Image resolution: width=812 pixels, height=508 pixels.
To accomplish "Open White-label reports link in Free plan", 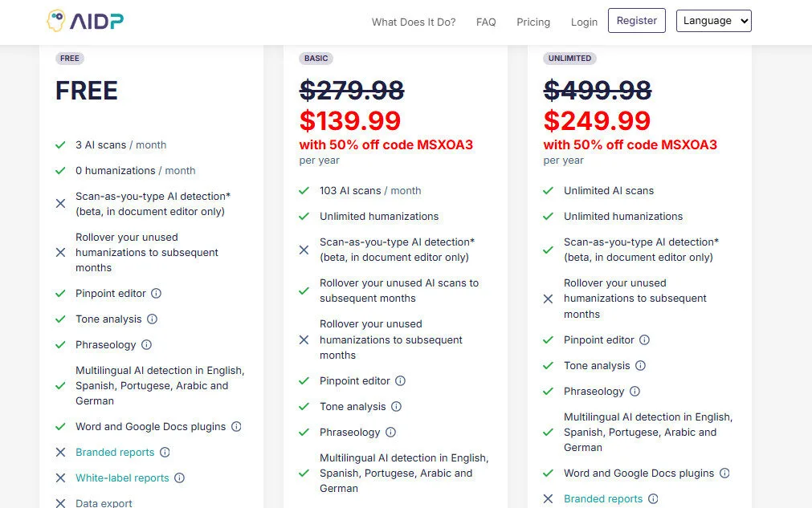I will coord(122,478).
